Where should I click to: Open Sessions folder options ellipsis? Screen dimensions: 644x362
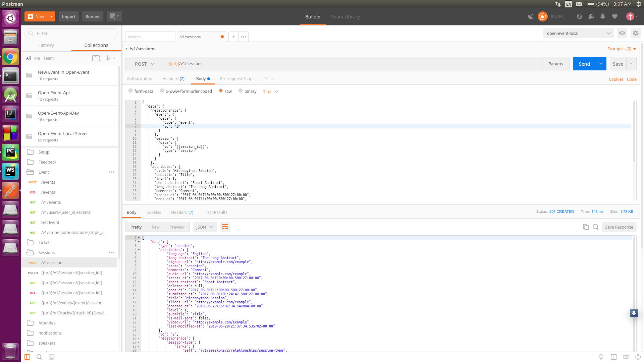(112, 252)
